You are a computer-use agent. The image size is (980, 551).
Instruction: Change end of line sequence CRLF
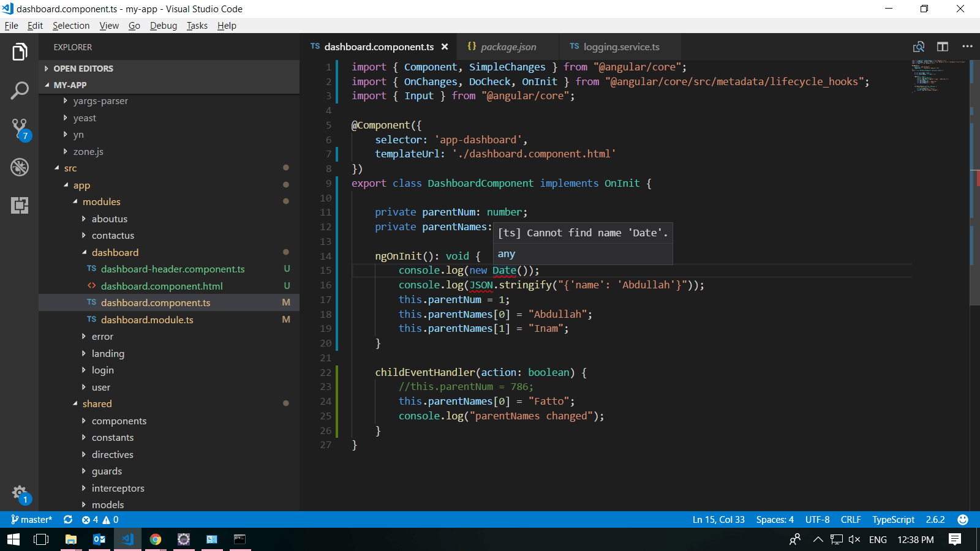tap(851, 520)
